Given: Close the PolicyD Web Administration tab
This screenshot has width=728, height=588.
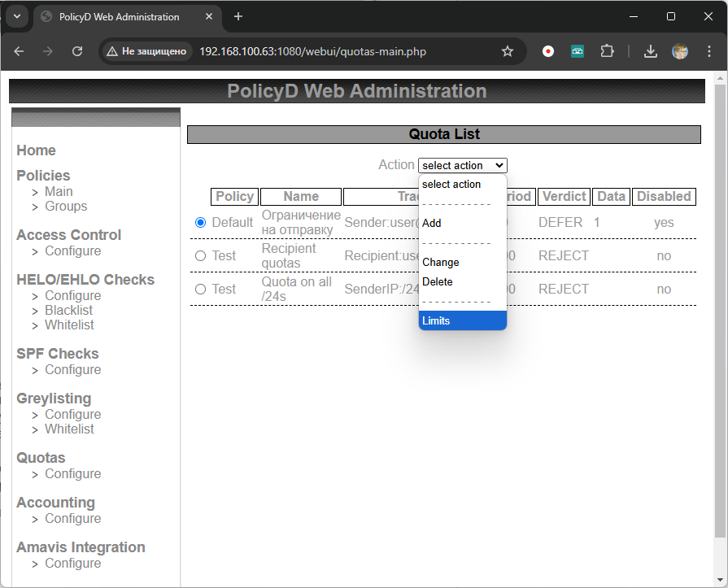Looking at the screenshot, I should point(209,17).
